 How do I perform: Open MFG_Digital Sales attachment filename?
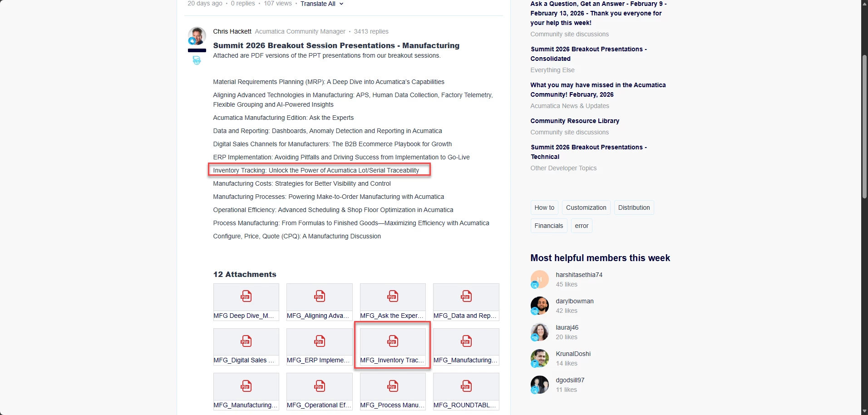point(244,360)
